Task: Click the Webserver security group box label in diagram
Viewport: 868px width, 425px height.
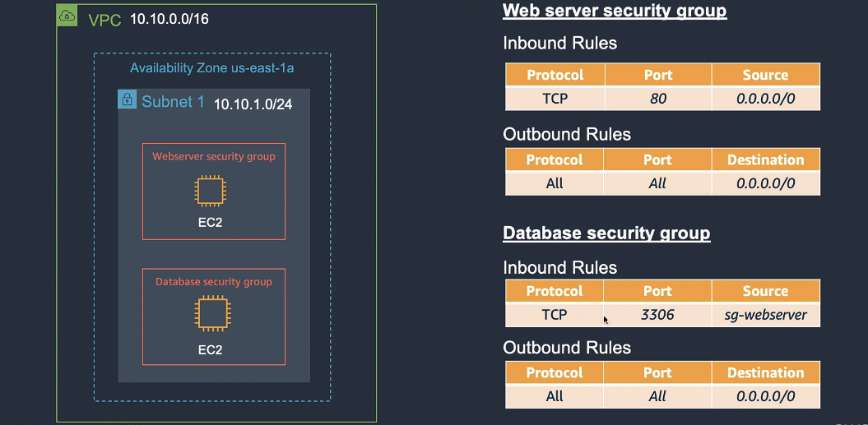Action: [x=214, y=156]
